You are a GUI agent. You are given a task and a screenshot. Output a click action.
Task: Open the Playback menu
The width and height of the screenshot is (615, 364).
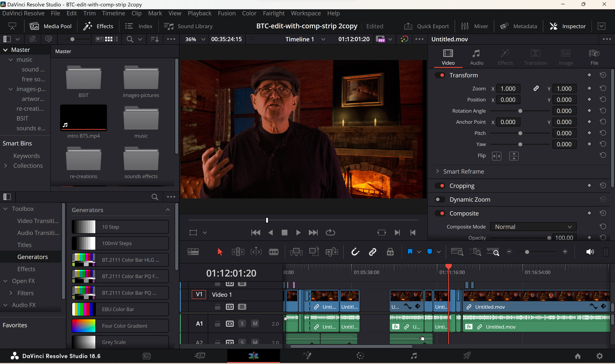199,13
